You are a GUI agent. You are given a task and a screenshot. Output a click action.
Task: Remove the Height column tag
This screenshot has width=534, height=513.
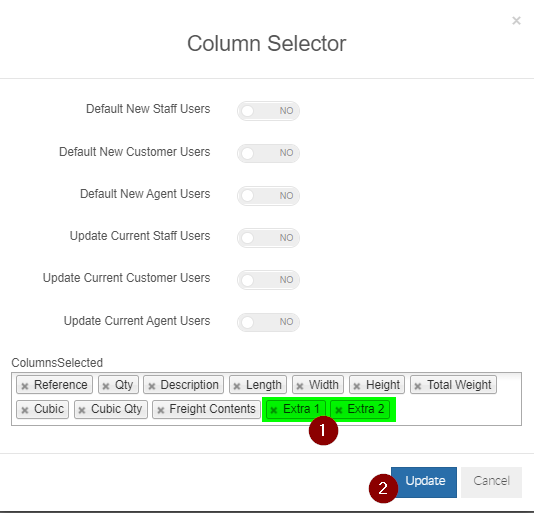pos(357,386)
